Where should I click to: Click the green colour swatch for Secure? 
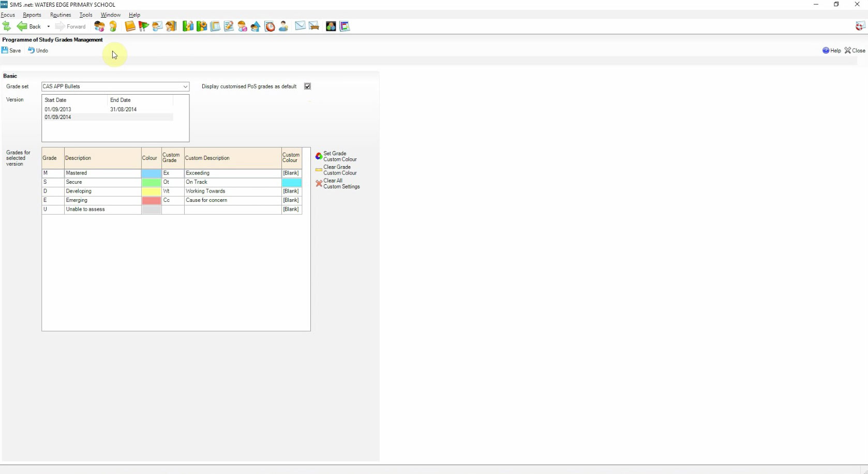pos(152,182)
